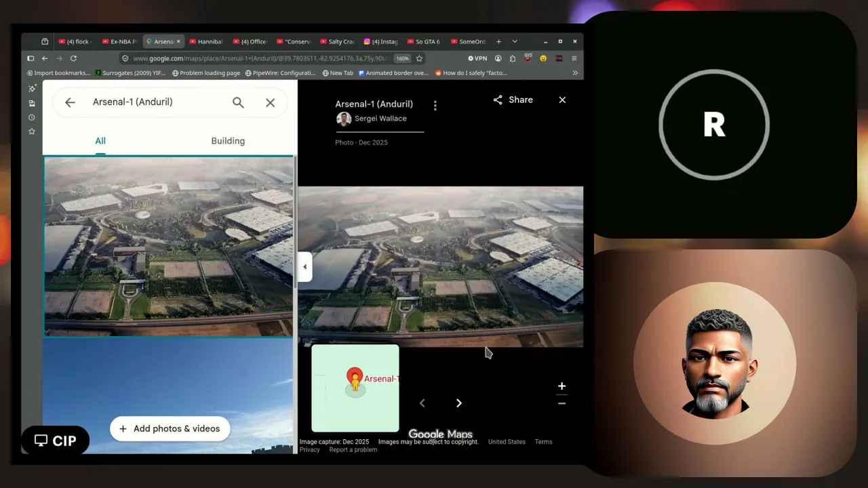Switch to the Salty Crac tab
This screenshot has width=868, height=488.
(337, 41)
